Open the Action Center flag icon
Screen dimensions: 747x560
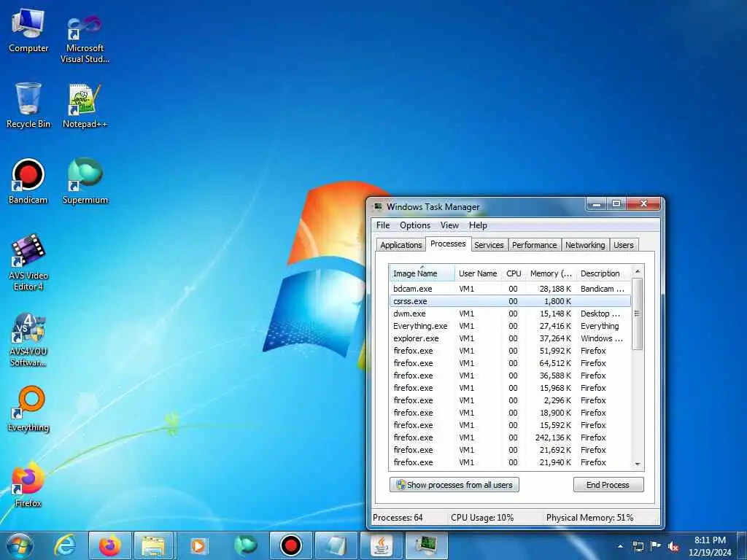(x=656, y=546)
